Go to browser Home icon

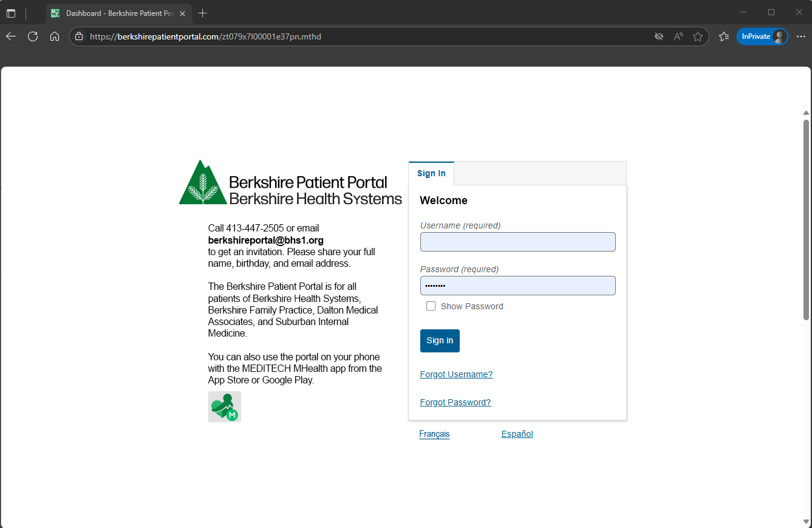(x=55, y=36)
